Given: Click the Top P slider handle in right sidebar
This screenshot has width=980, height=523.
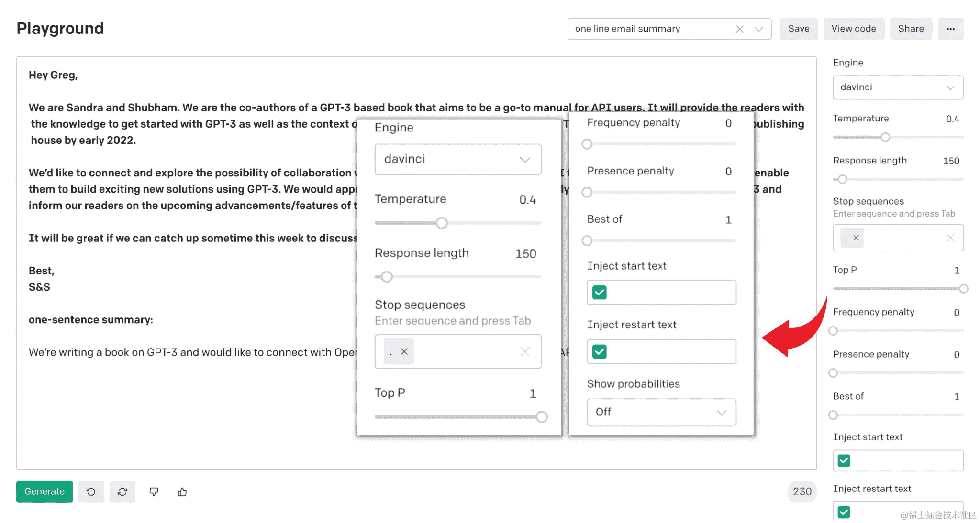Looking at the screenshot, I should (963, 289).
